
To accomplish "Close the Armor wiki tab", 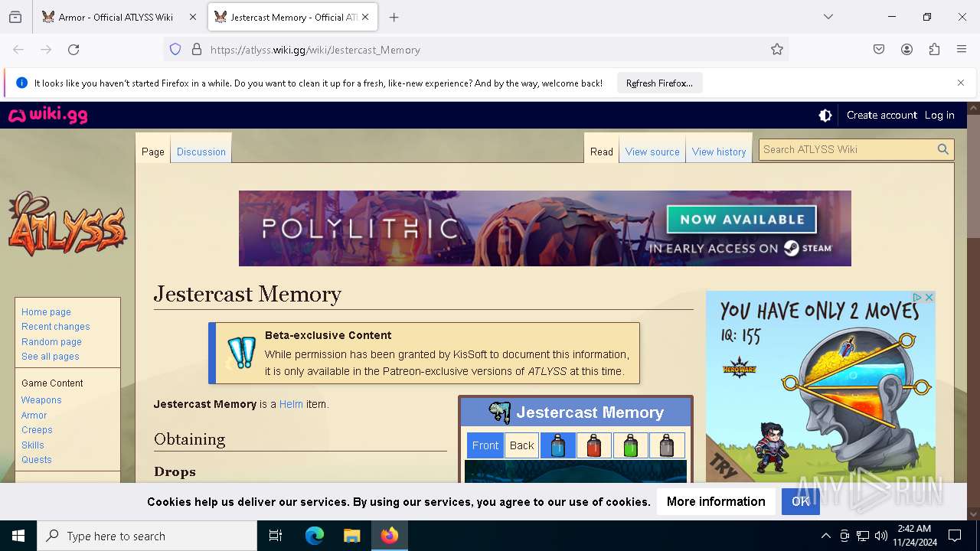I will point(193,17).
